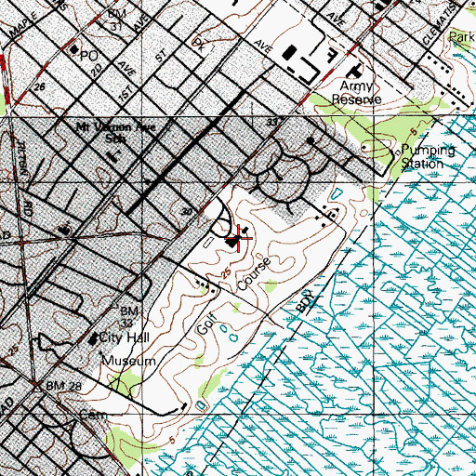Viewport: 476px width, 476px height.
Task: Click the BM 28 benchmark label
Action: coord(64,386)
